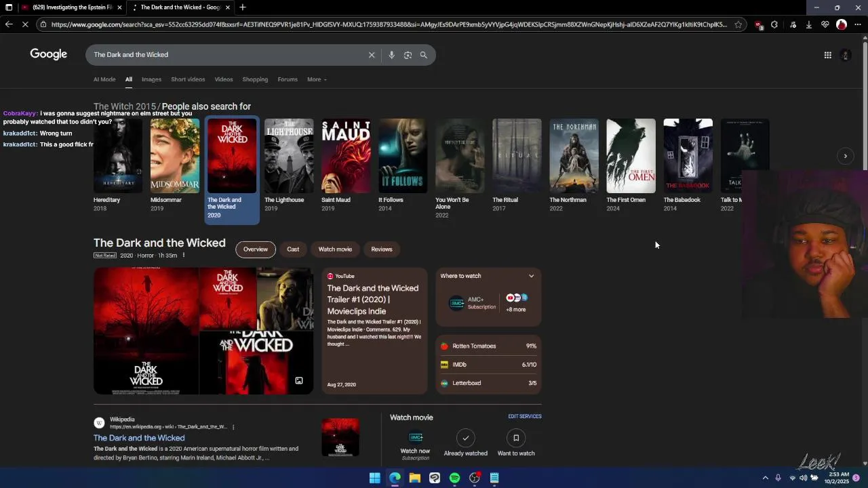
Task: Select It Follows movie poster
Action: coord(403,156)
